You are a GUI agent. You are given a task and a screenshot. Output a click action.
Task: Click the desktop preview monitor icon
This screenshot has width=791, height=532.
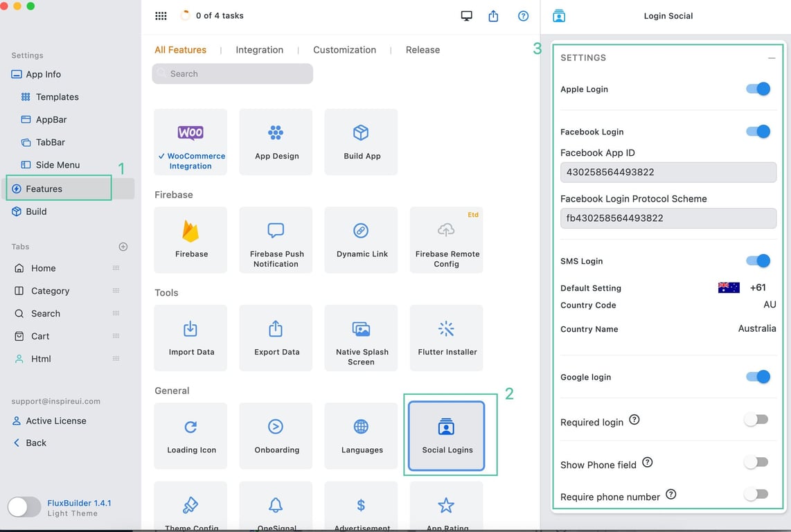467,16
